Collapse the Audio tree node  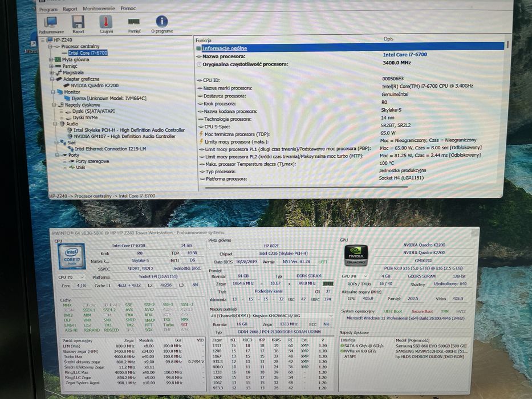55,124
